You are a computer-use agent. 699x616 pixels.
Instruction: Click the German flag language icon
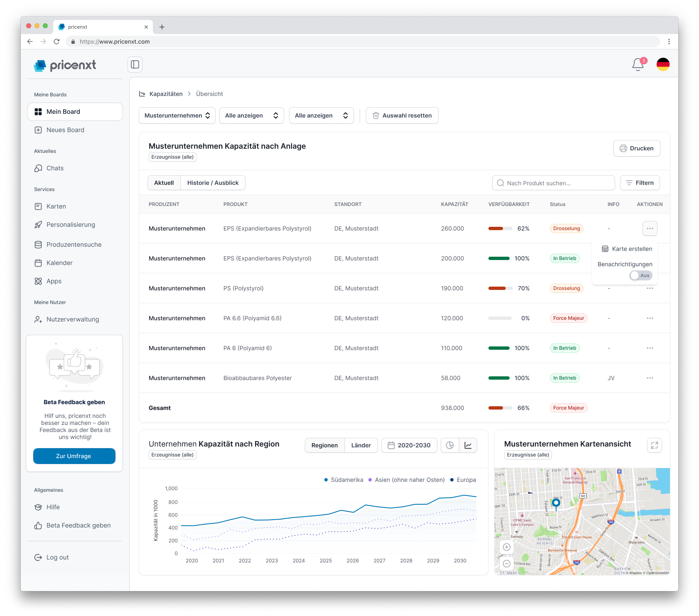[x=663, y=64]
